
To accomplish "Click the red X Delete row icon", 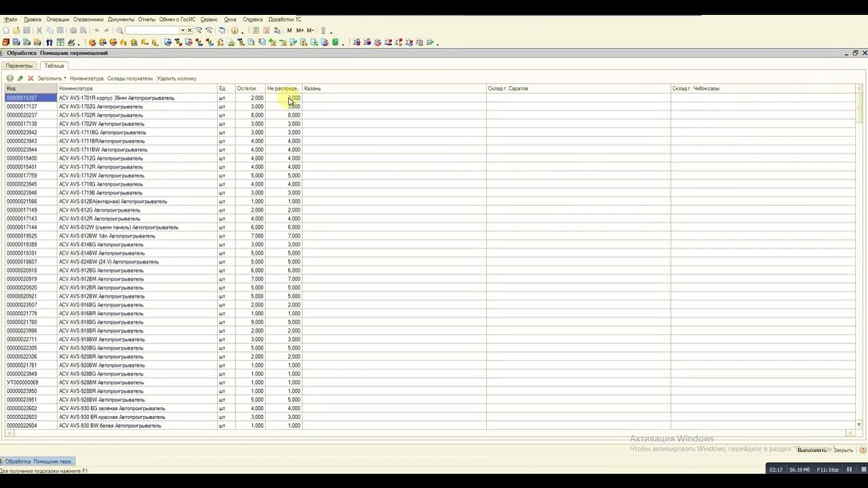I will click(30, 78).
